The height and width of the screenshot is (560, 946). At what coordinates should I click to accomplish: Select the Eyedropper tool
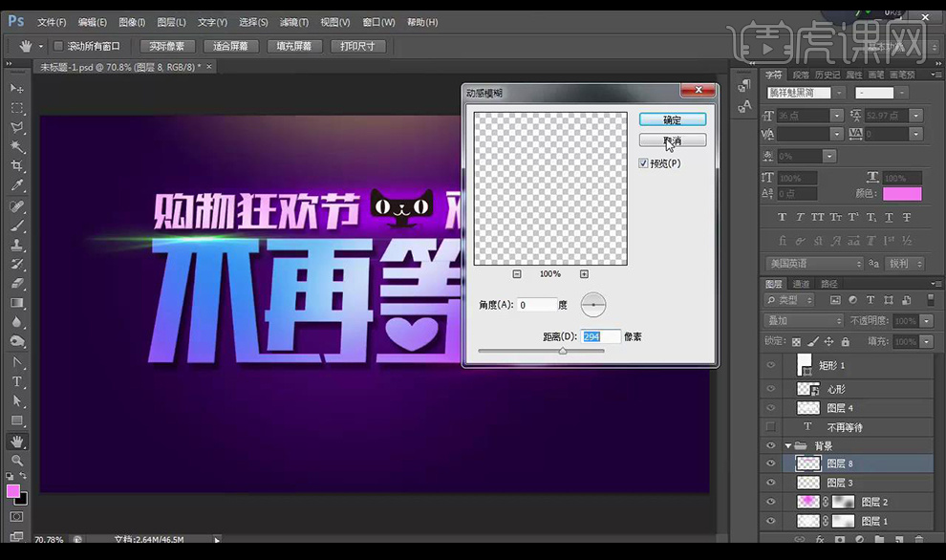17,184
